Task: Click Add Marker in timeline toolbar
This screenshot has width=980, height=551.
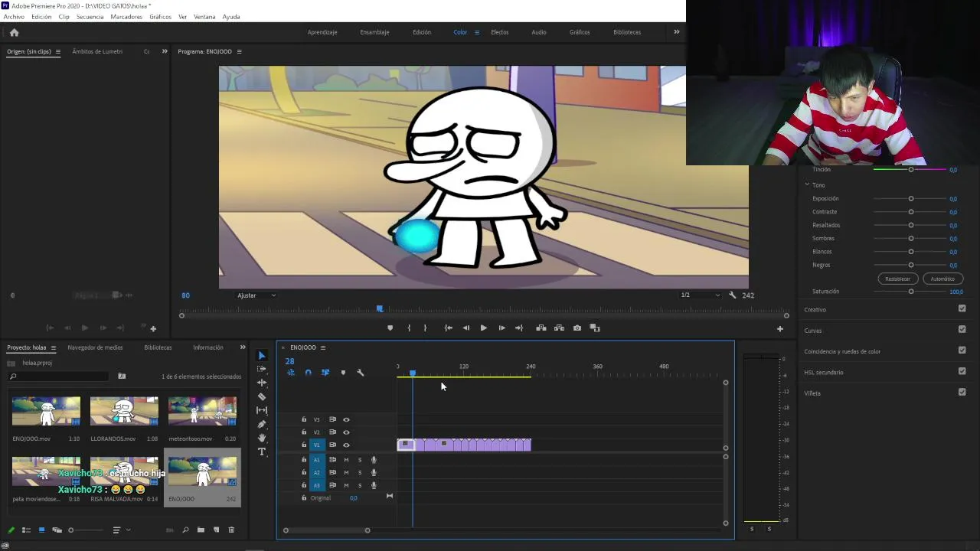Action: [343, 373]
